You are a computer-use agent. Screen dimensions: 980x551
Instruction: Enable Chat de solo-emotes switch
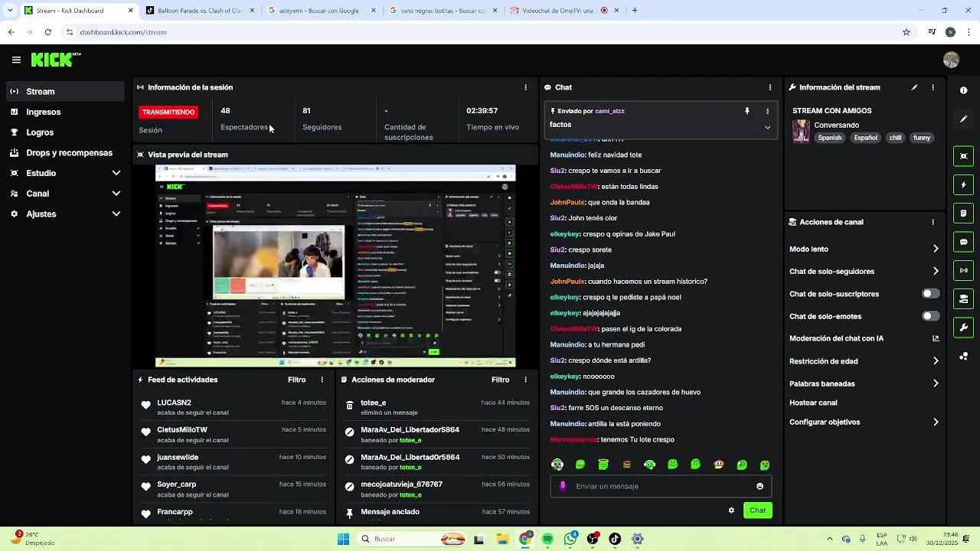(x=930, y=316)
